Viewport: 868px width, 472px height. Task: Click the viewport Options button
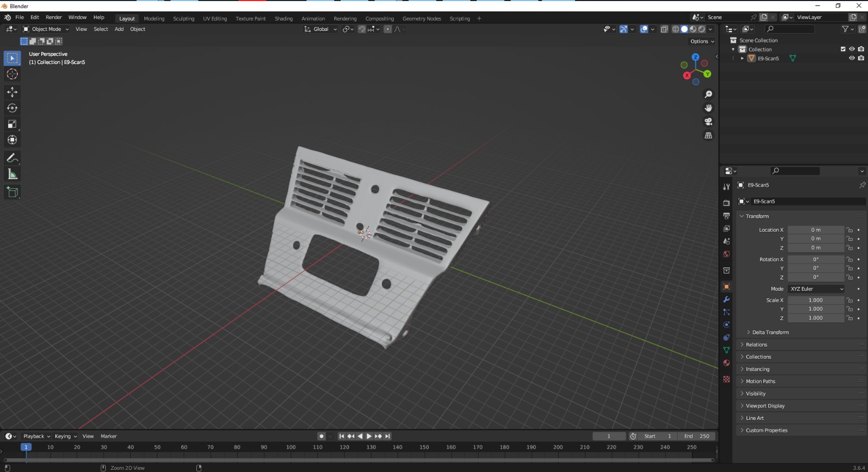point(702,41)
